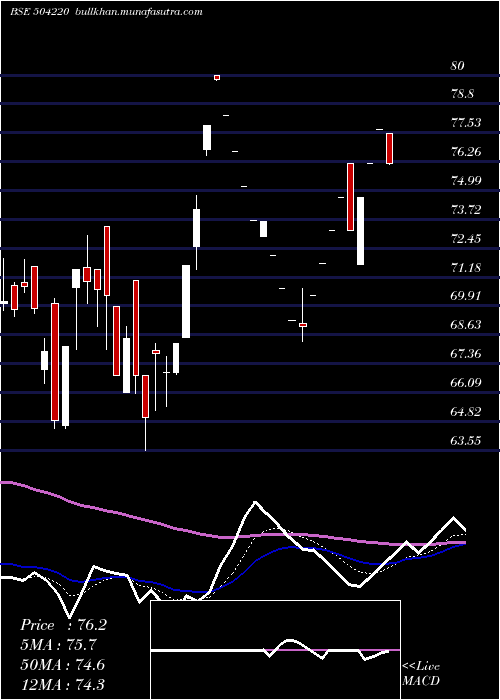Click the 73.72 price axis label
Image resolution: width=500 pixels, height=700 pixels.
point(466,210)
